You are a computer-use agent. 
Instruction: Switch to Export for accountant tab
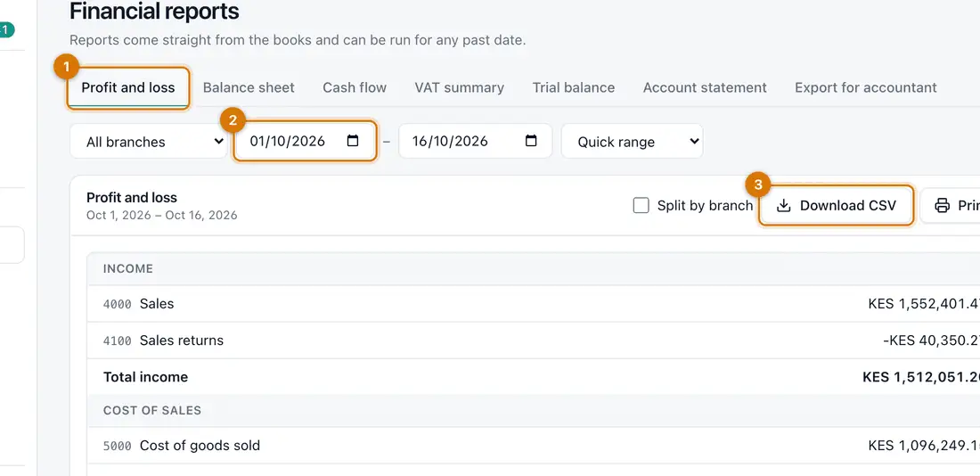coord(866,87)
